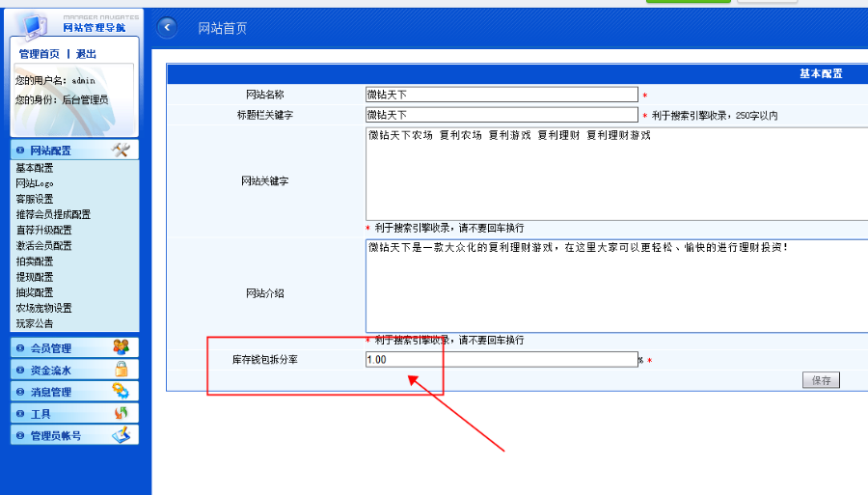This screenshot has height=495, width=868.
Task: Open 推荐会员提成配置
Action: 53,214
